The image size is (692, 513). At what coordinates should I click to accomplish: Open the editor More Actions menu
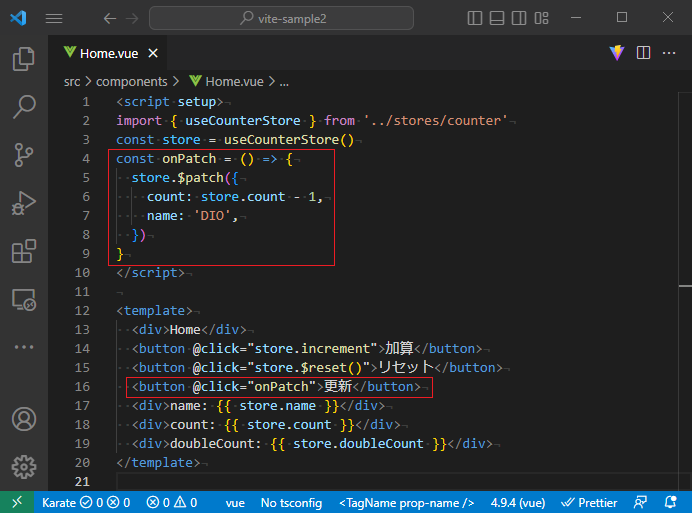(669, 53)
